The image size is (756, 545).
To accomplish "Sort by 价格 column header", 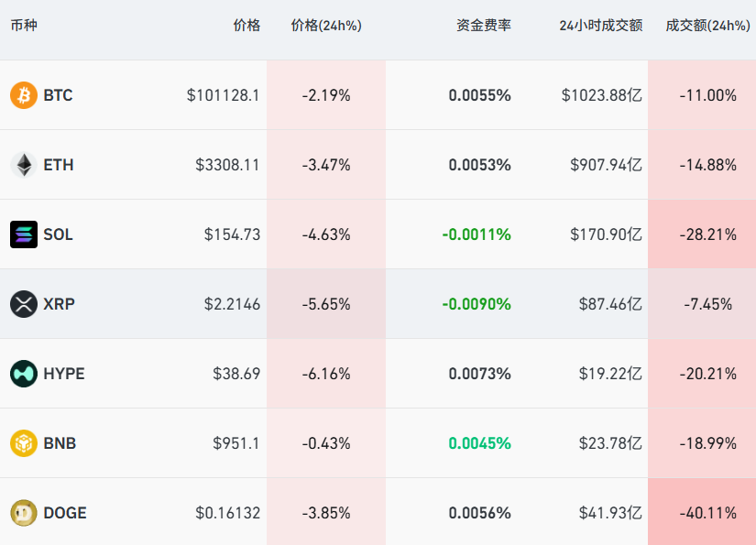I will click(247, 26).
